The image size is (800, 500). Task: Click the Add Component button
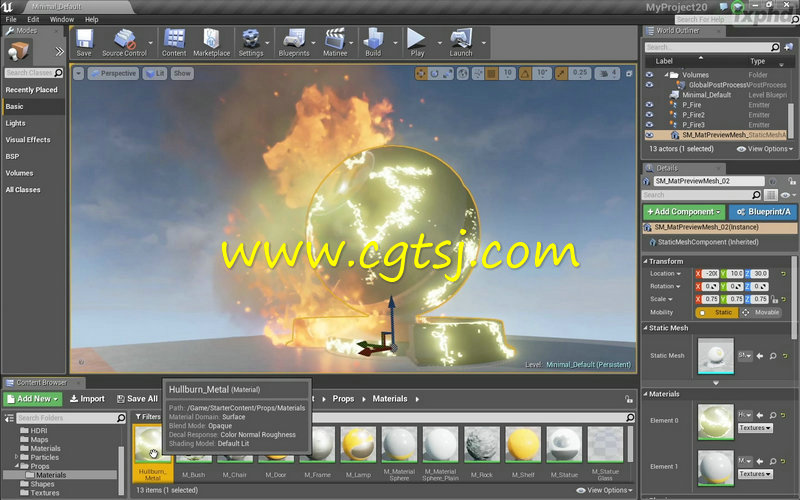click(x=684, y=212)
